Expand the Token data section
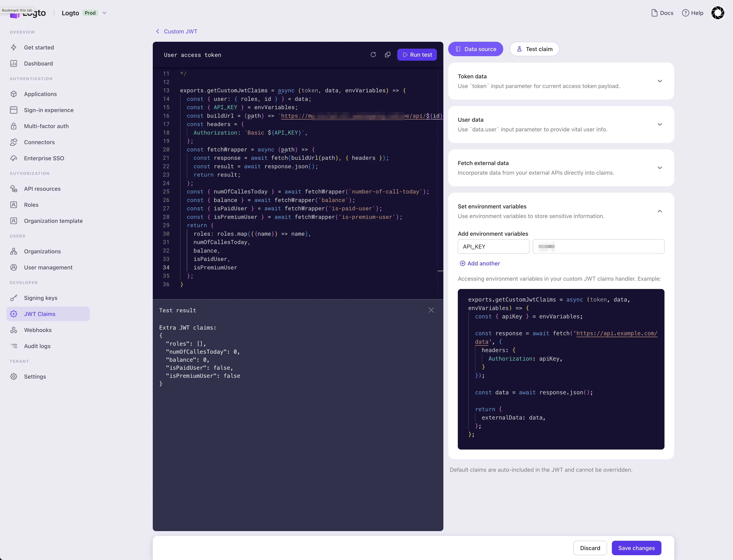 coord(660,81)
